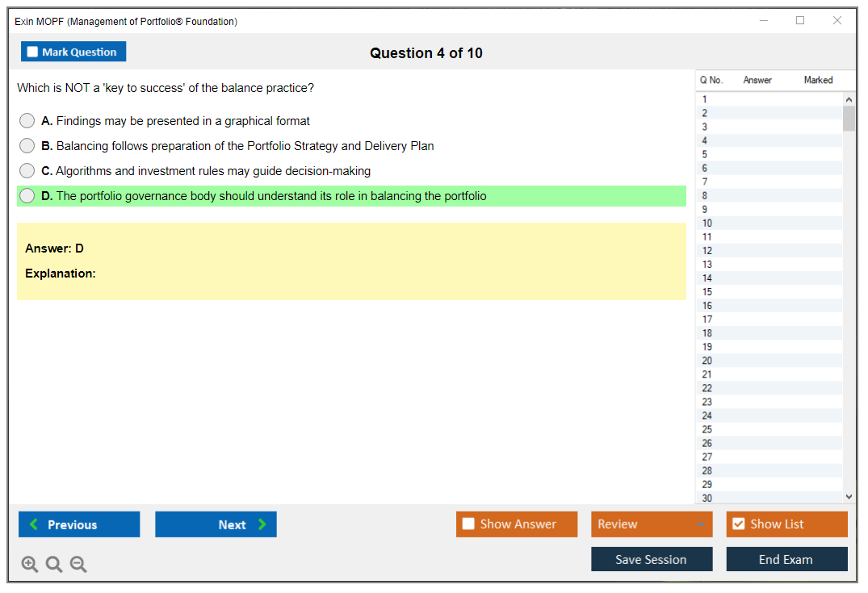The image size is (868, 593).
Task: Click the End Exam button
Action: [x=786, y=559]
